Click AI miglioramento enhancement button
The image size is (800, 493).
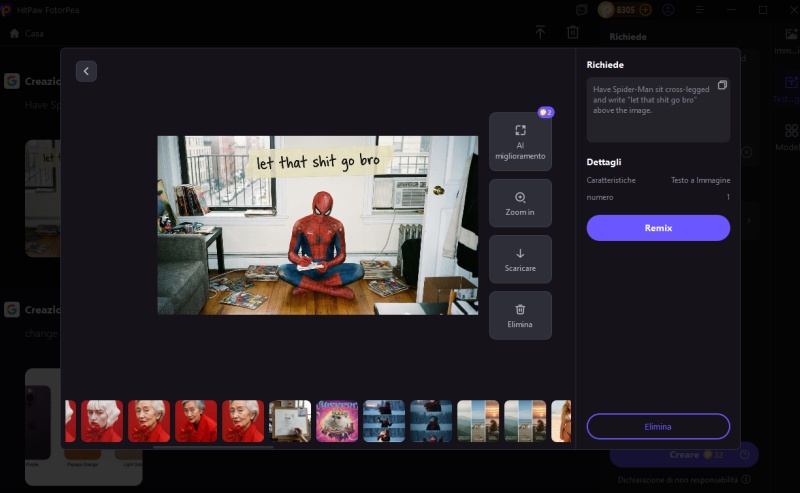coord(520,141)
